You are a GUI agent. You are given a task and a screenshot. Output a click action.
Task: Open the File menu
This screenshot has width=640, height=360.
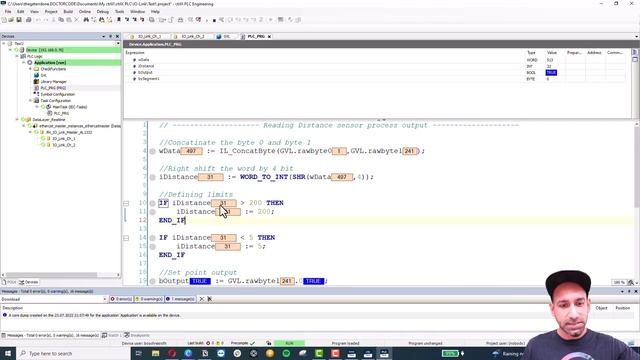point(8,12)
